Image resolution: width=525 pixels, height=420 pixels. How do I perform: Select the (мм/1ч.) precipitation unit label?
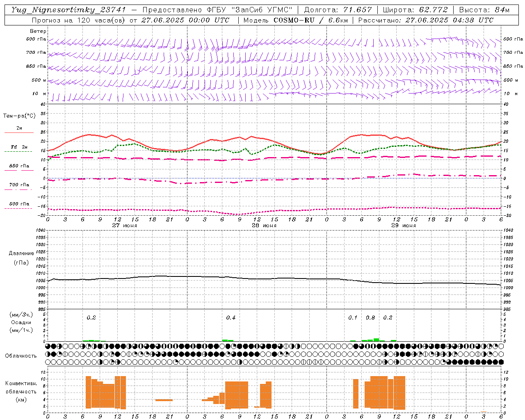[x=21, y=330]
